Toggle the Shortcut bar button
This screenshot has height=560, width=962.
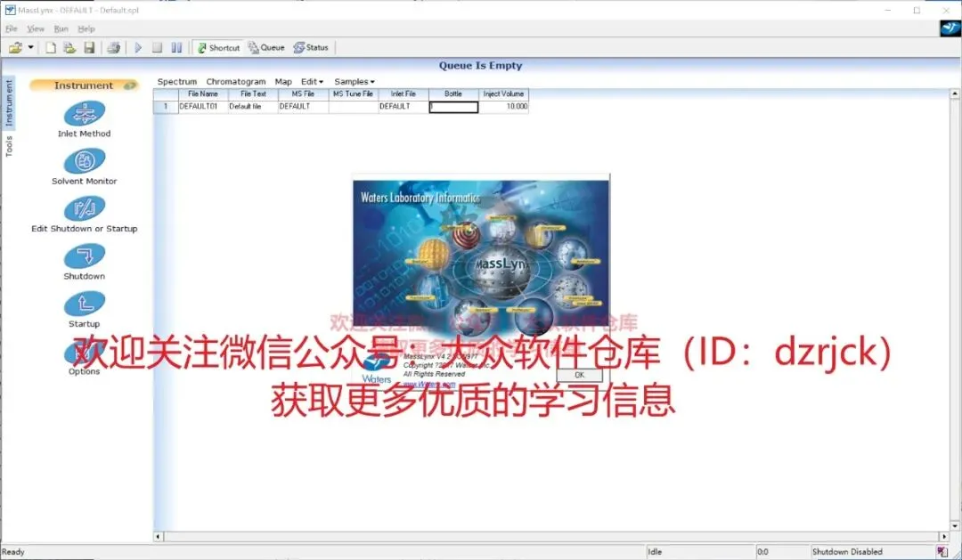[218, 47]
